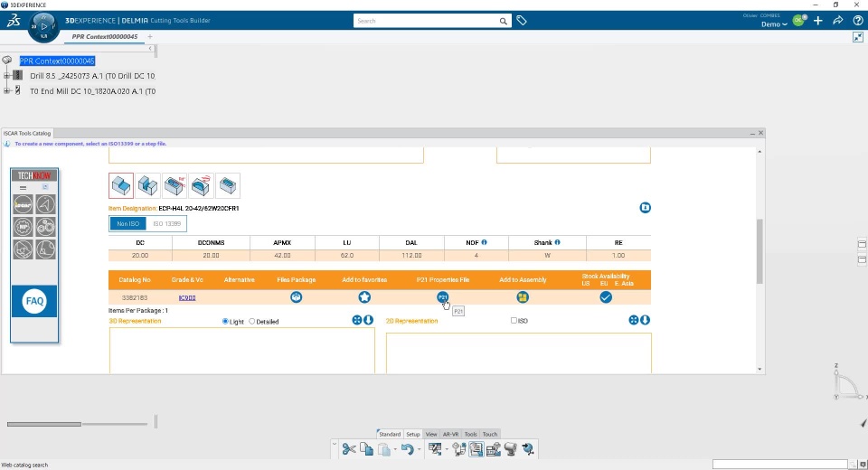The width and height of the screenshot is (868, 470).
Task: Select the pocket milling application icon
Action: [228, 185]
